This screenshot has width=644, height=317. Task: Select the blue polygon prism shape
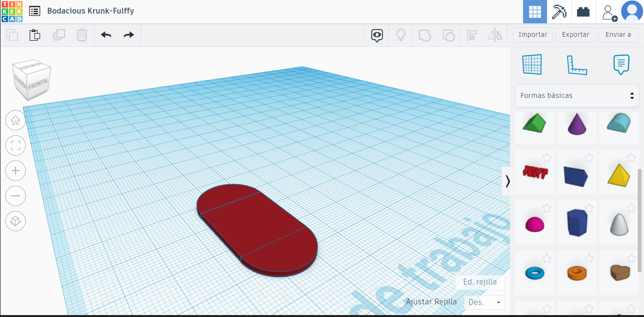coord(577,223)
